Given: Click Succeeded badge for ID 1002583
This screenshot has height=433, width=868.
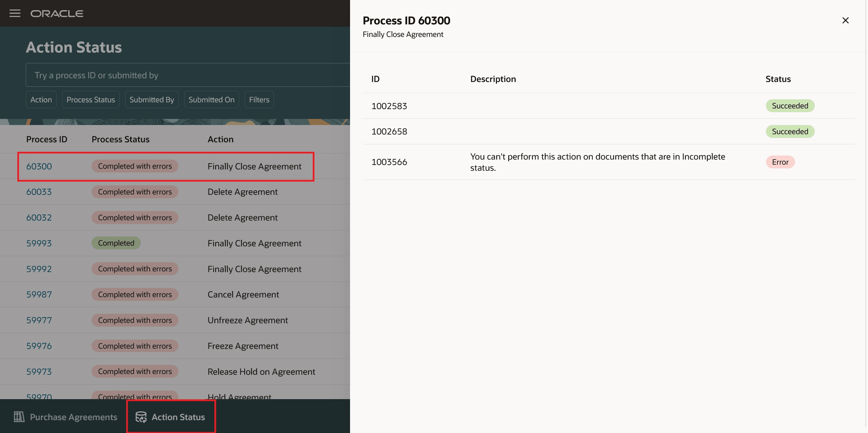Looking at the screenshot, I should 790,106.
